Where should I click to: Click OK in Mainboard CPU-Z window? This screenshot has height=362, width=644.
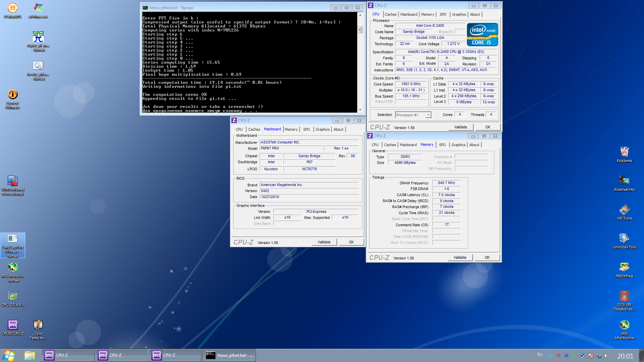351,242
